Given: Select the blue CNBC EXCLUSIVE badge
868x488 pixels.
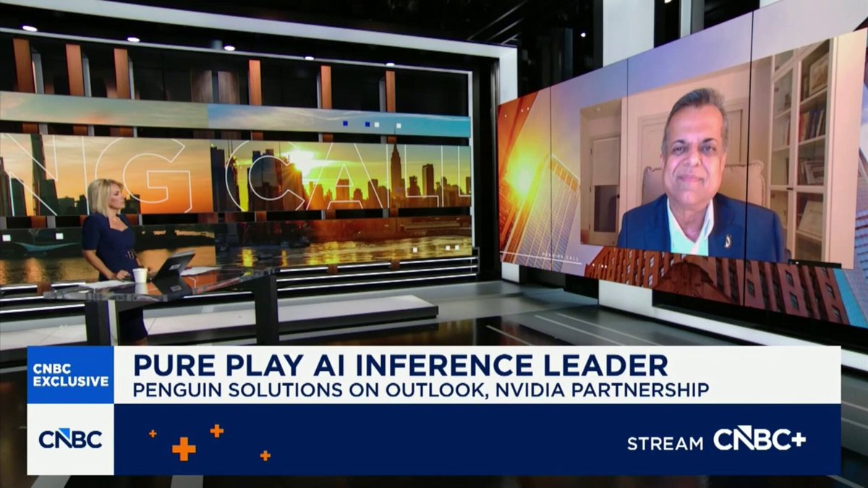Looking at the screenshot, I should (70, 374).
